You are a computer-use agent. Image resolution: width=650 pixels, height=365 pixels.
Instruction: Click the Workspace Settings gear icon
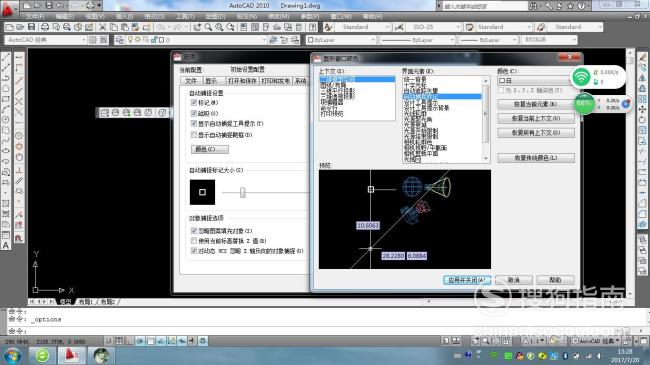tap(92, 40)
